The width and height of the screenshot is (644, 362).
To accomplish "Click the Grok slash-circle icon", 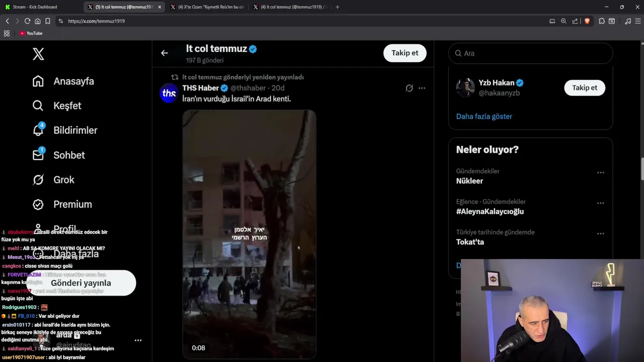I will [x=38, y=179].
